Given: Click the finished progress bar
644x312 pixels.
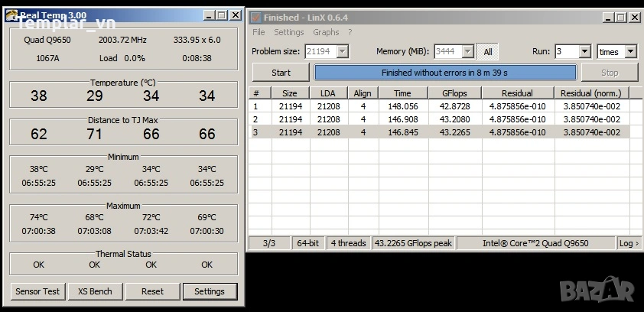Looking at the screenshot, I should tap(445, 73).
